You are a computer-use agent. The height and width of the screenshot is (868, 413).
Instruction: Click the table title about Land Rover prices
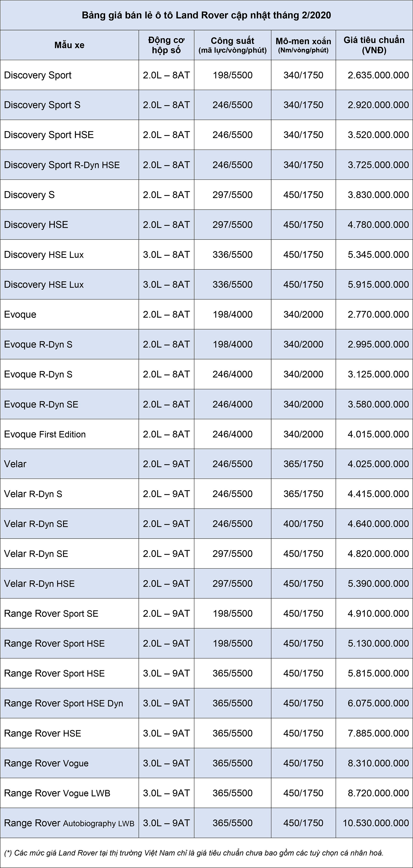(x=206, y=15)
